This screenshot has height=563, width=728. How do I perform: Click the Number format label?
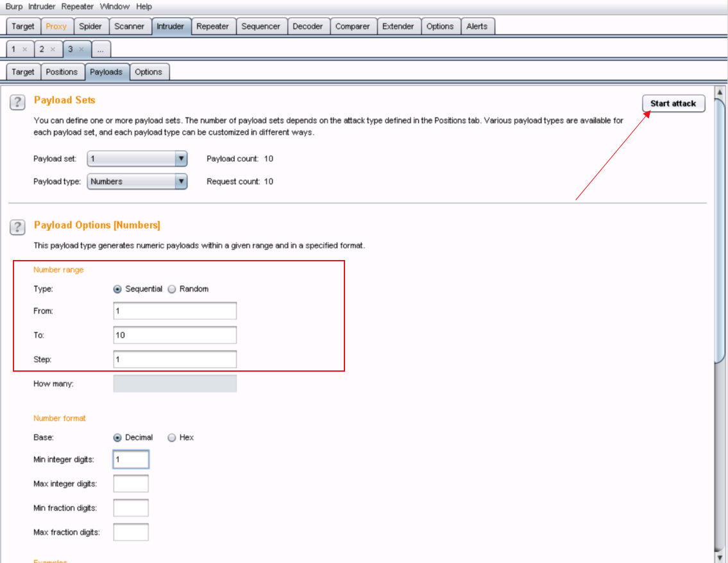click(x=60, y=419)
